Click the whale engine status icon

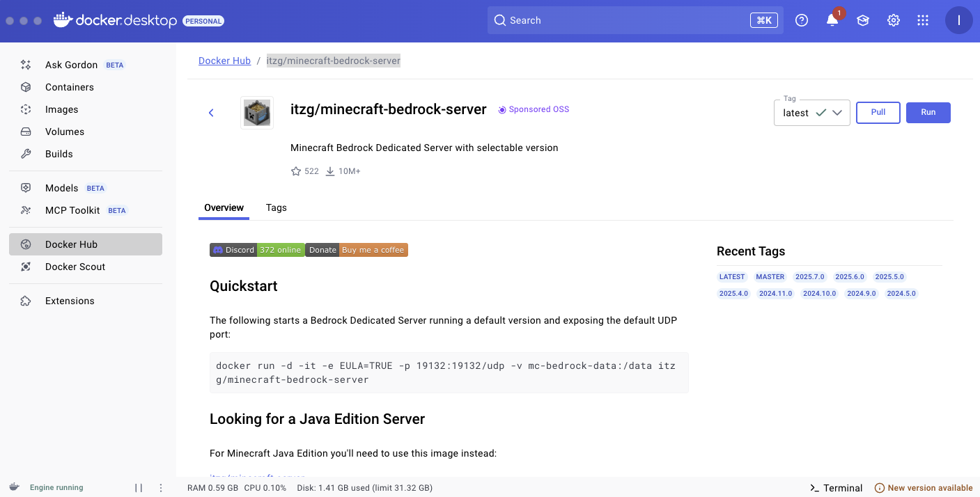pyautogui.click(x=14, y=487)
